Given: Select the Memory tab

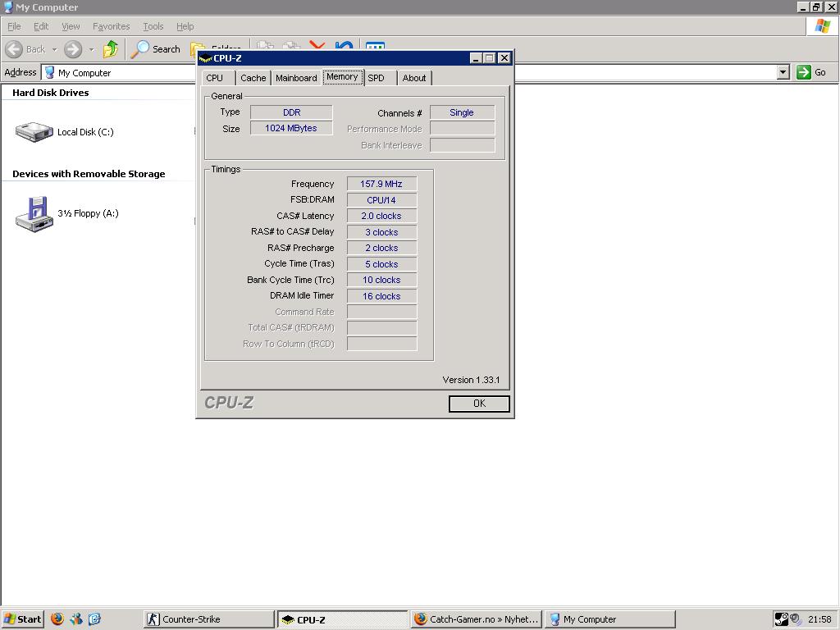Looking at the screenshot, I should click(x=343, y=76).
